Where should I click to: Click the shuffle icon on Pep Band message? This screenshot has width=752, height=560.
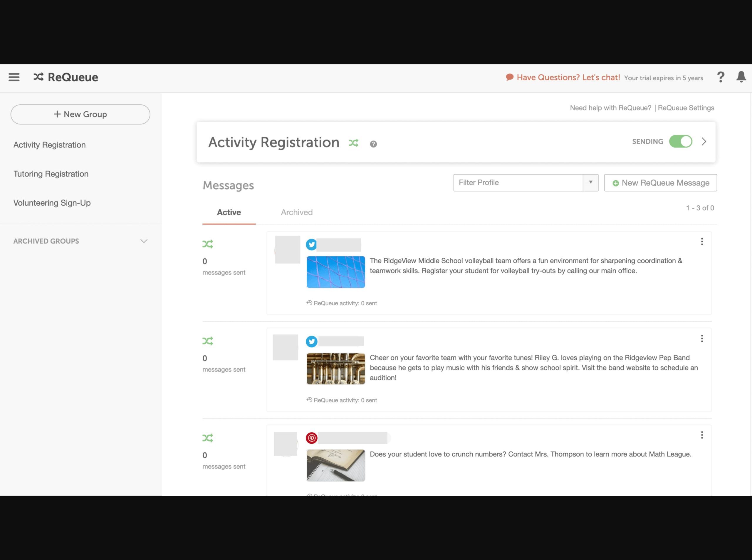(208, 341)
